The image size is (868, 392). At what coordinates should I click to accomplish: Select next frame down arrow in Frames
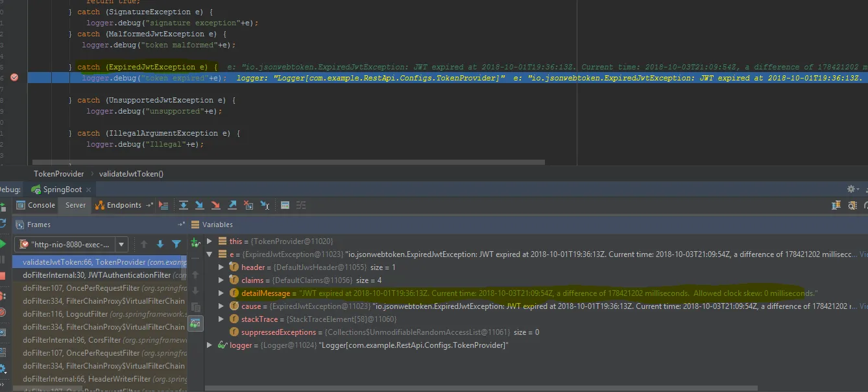[x=160, y=244]
